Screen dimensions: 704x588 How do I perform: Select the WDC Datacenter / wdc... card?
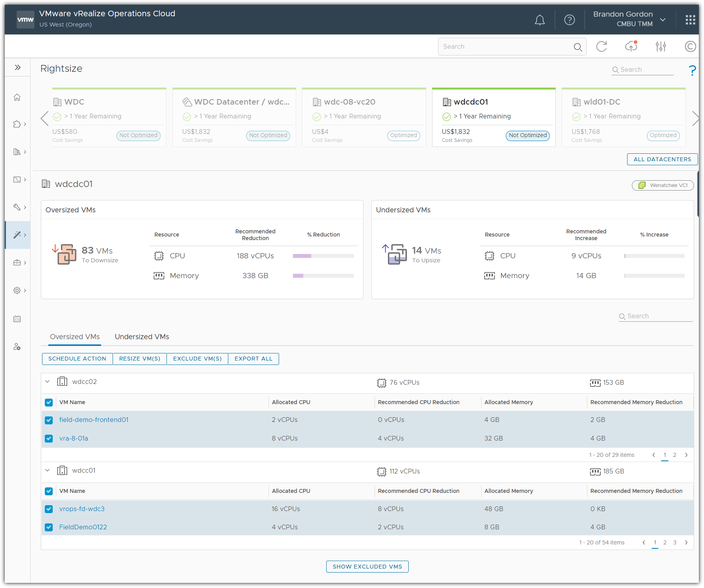click(234, 118)
